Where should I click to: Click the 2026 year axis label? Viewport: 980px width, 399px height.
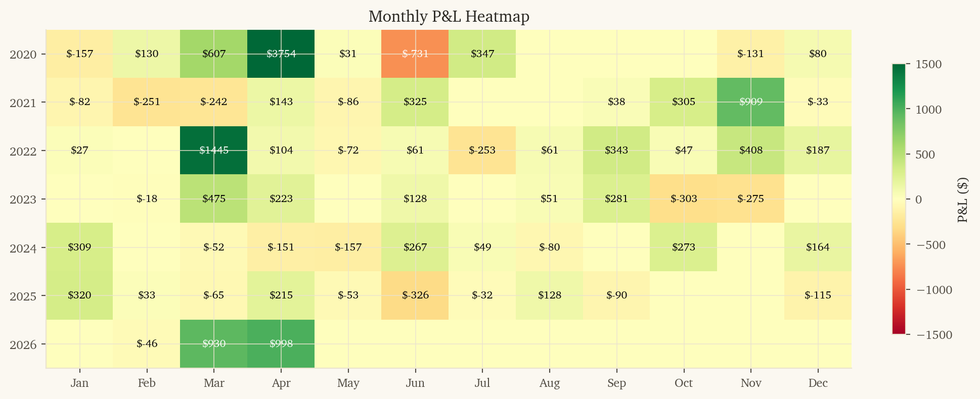[x=23, y=345]
